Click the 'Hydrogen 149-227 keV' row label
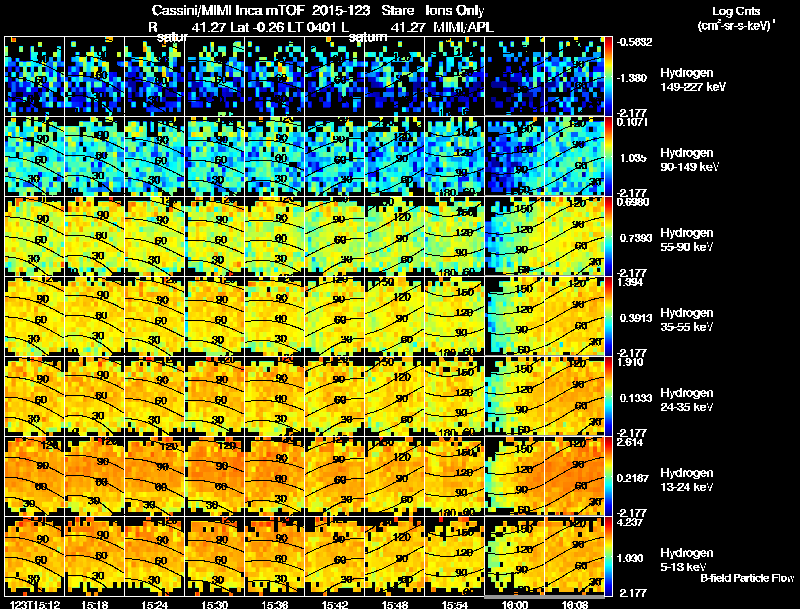 point(692,80)
